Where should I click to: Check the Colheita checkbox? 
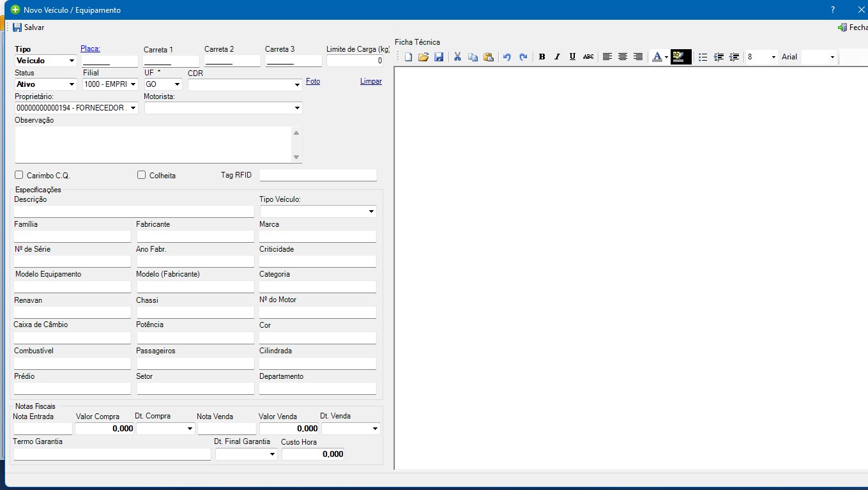point(142,175)
